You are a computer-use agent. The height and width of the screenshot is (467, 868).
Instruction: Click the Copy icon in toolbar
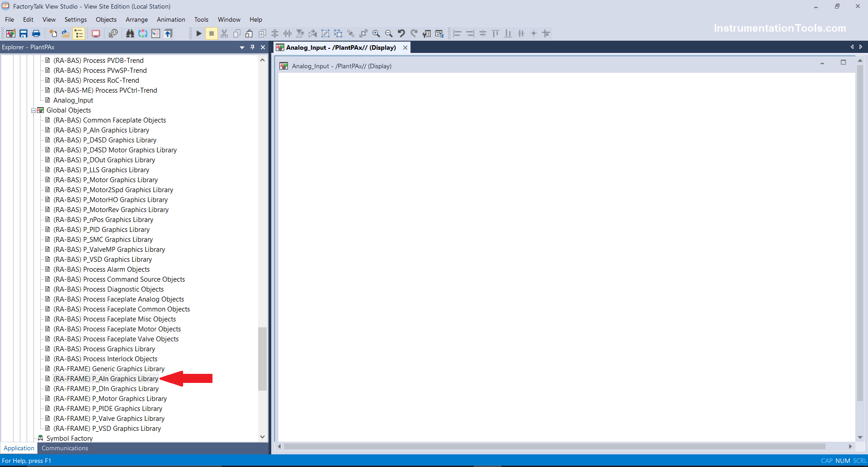pyautogui.click(x=236, y=33)
